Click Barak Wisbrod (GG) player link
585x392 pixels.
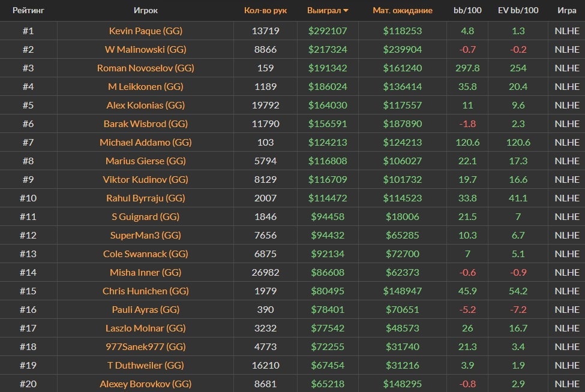[x=146, y=123]
